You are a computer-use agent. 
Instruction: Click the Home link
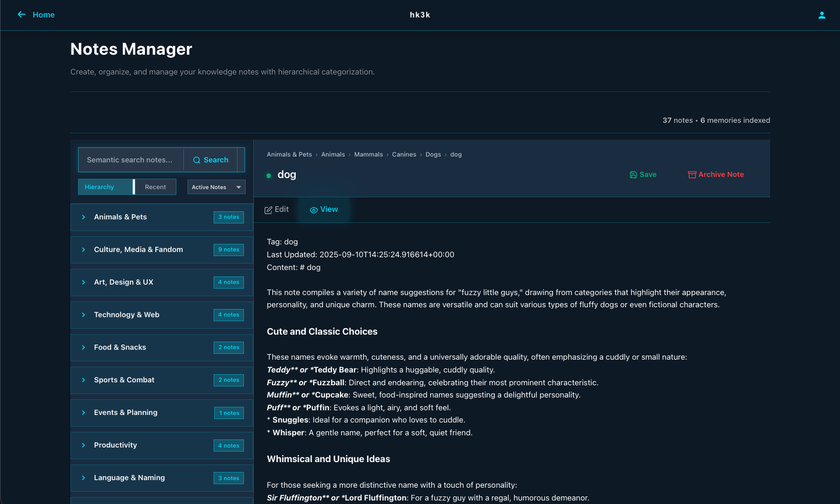44,15
